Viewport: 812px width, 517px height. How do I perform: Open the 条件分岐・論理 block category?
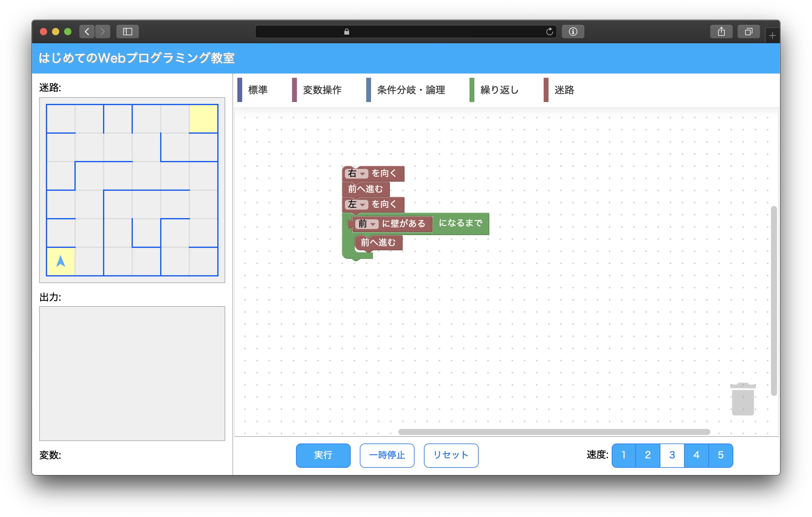(411, 90)
